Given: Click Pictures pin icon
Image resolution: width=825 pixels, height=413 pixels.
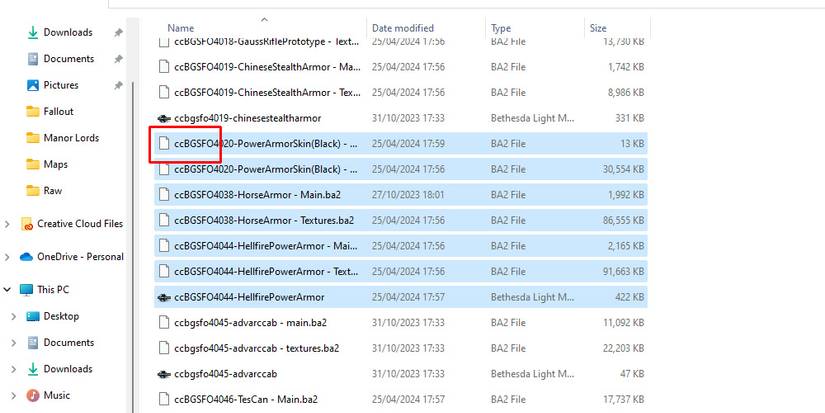Looking at the screenshot, I should pyautogui.click(x=118, y=85).
